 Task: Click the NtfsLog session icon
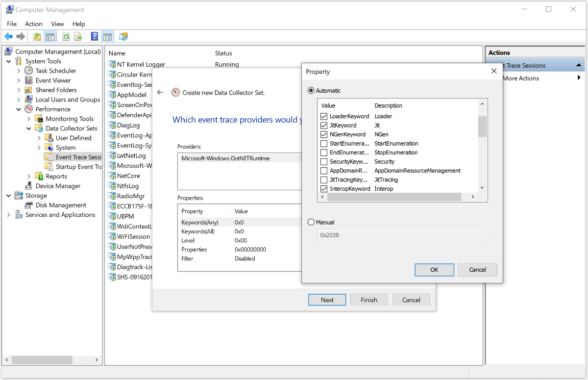[x=112, y=186]
